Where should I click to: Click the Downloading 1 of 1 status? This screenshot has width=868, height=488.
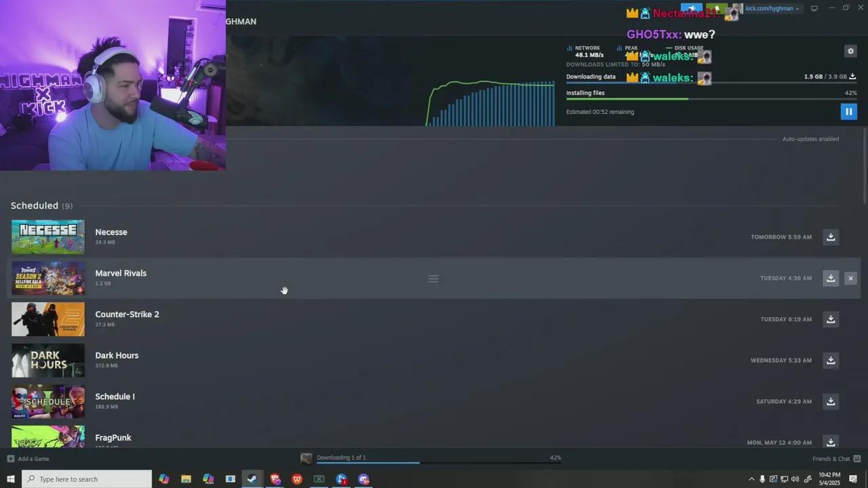coord(341,457)
